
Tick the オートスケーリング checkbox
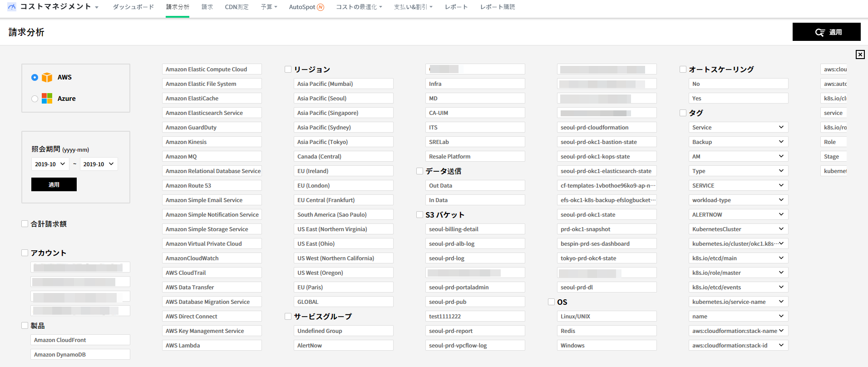pyautogui.click(x=683, y=69)
